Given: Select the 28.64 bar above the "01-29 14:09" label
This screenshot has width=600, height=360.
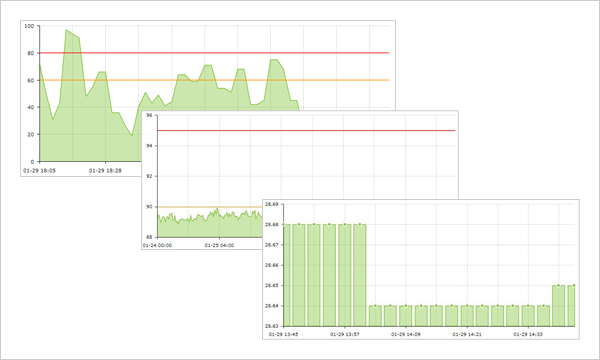Looking at the screenshot, I should click(x=406, y=316).
